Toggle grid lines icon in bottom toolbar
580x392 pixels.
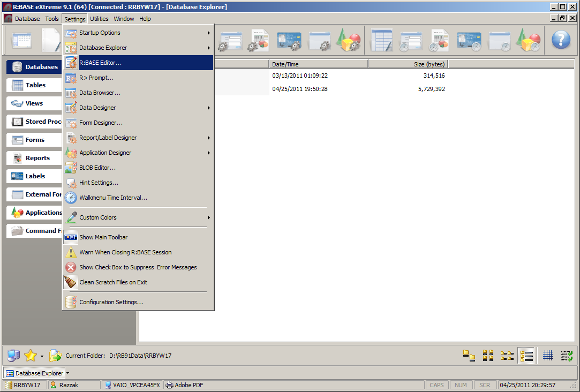[548, 356]
